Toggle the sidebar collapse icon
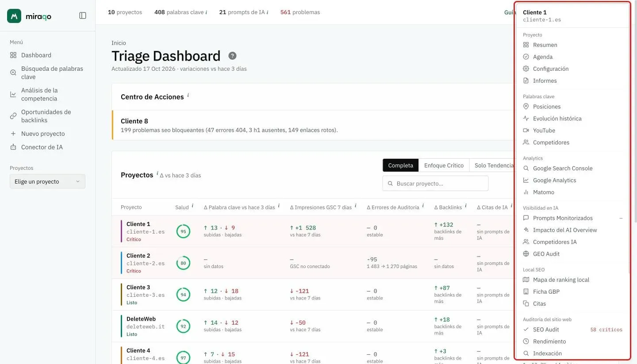This screenshot has width=637, height=364. pos(83,15)
